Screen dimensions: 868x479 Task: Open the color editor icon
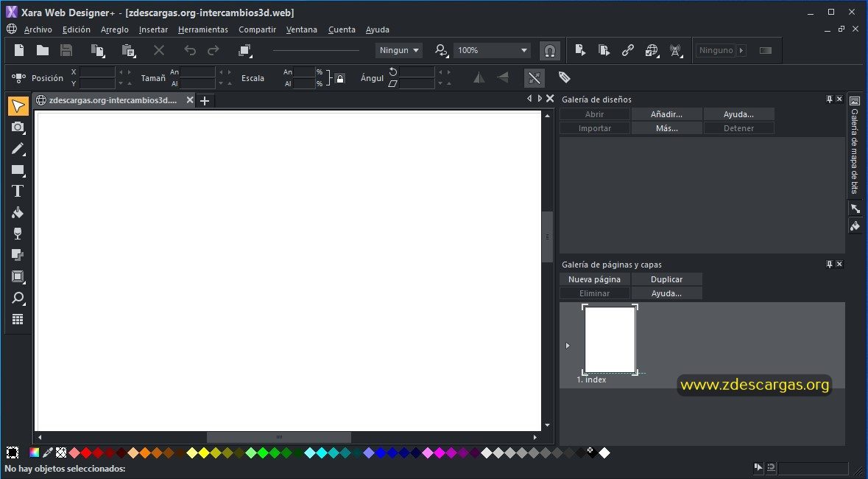coord(35,453)
